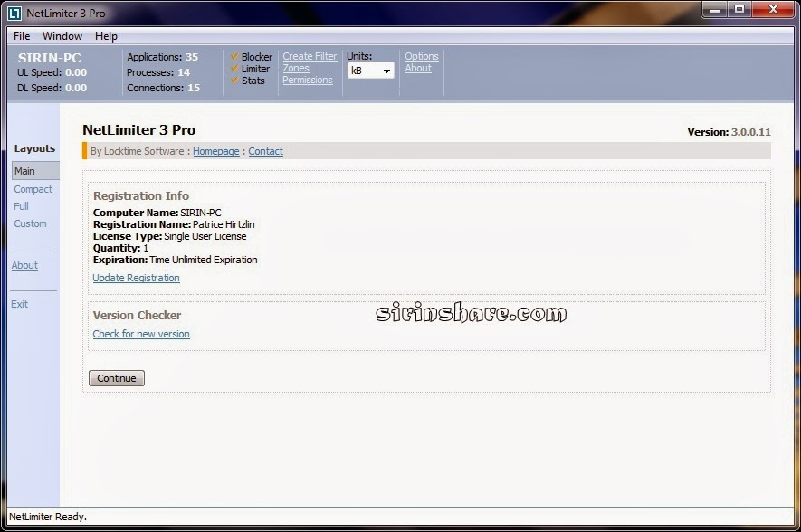This screenshot has height=532, width=801.
Task: Click Update Registration link
Action: [137, 278]
